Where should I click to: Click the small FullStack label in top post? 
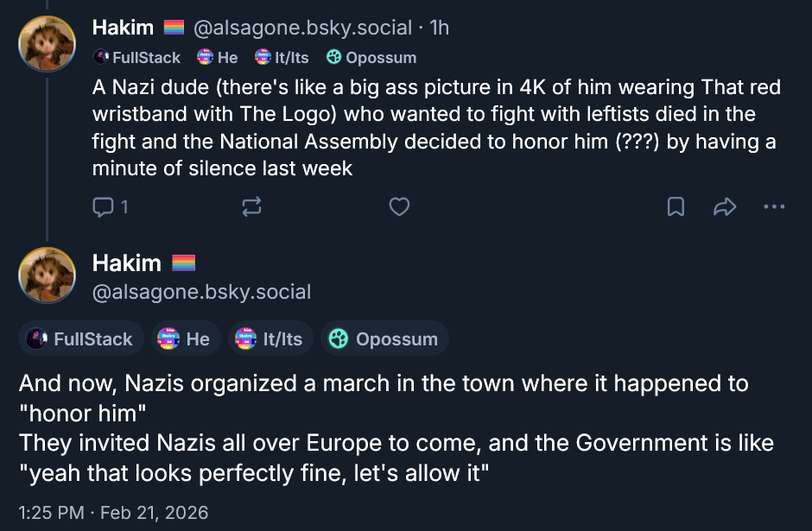point(136,58)
